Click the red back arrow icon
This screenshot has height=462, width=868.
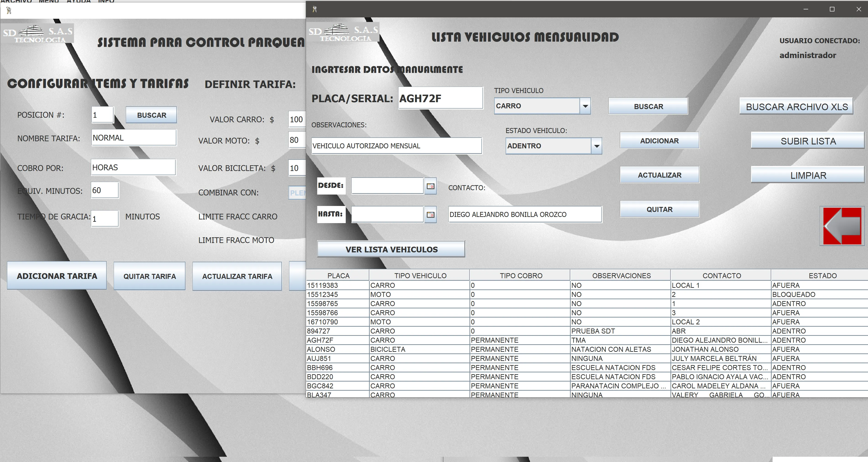point(842,226)
